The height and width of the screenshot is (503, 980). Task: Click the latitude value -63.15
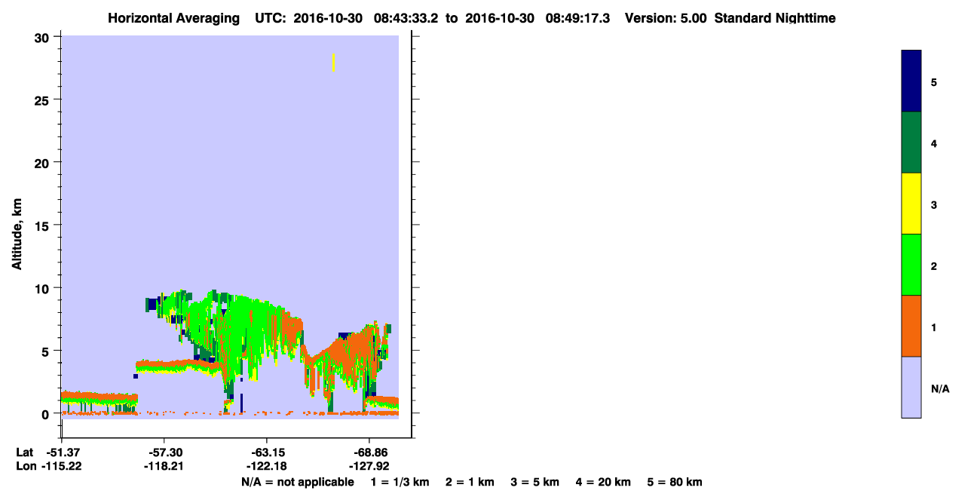point(267,452)
